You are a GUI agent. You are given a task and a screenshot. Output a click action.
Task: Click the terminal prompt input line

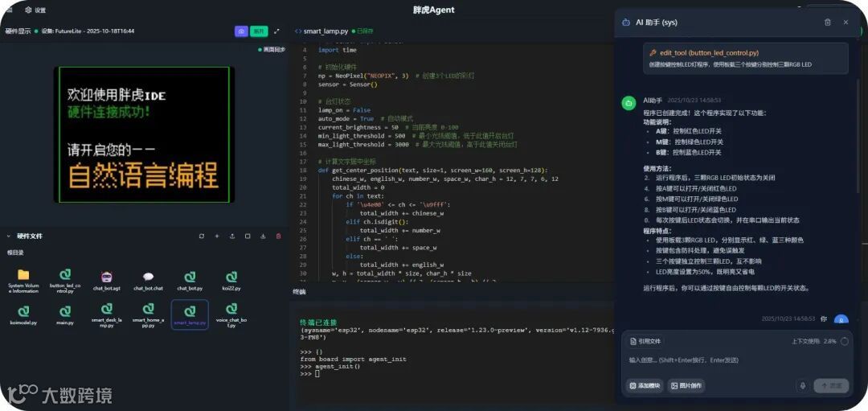coord(317,374)
